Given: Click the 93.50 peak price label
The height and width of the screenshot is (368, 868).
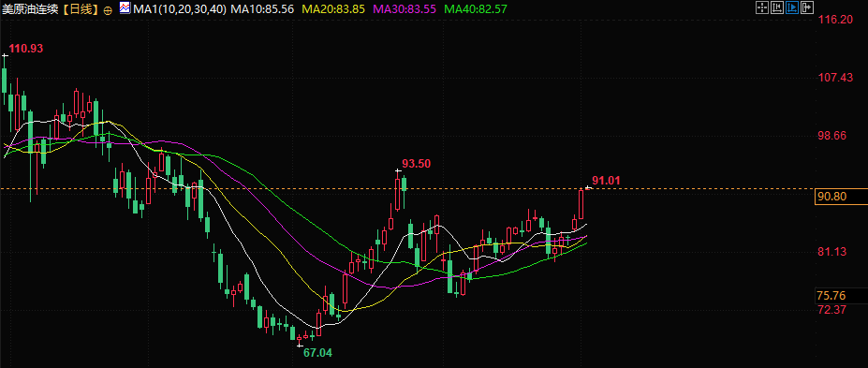Looking at the screenshot, I should click(417, 163).
